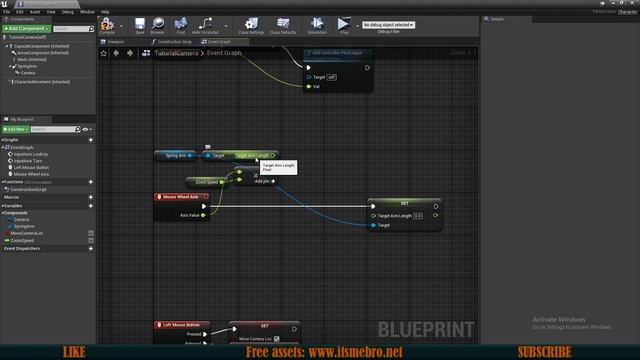Viewport: 640px width, 360px height.
Task: Click the Unreal Engine logo
Action: coord(4,4)
